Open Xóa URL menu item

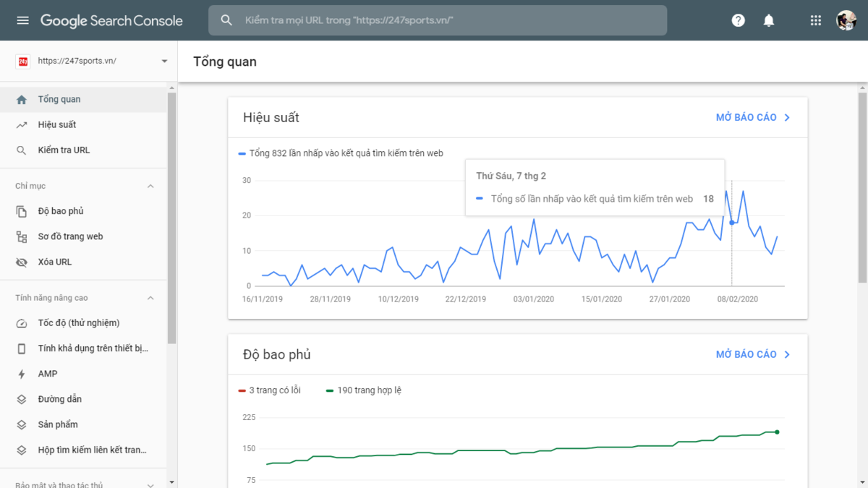(x=83, y=262)
